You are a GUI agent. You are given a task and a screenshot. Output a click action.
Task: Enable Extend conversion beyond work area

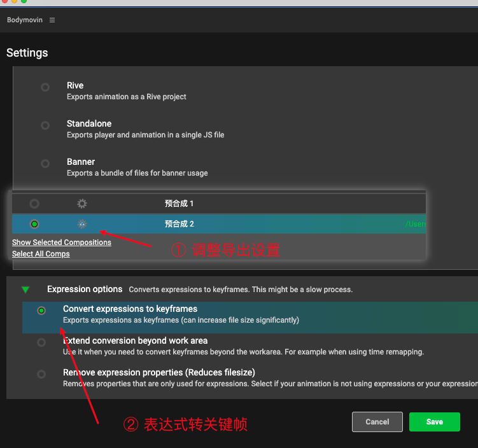click(41, 342)
